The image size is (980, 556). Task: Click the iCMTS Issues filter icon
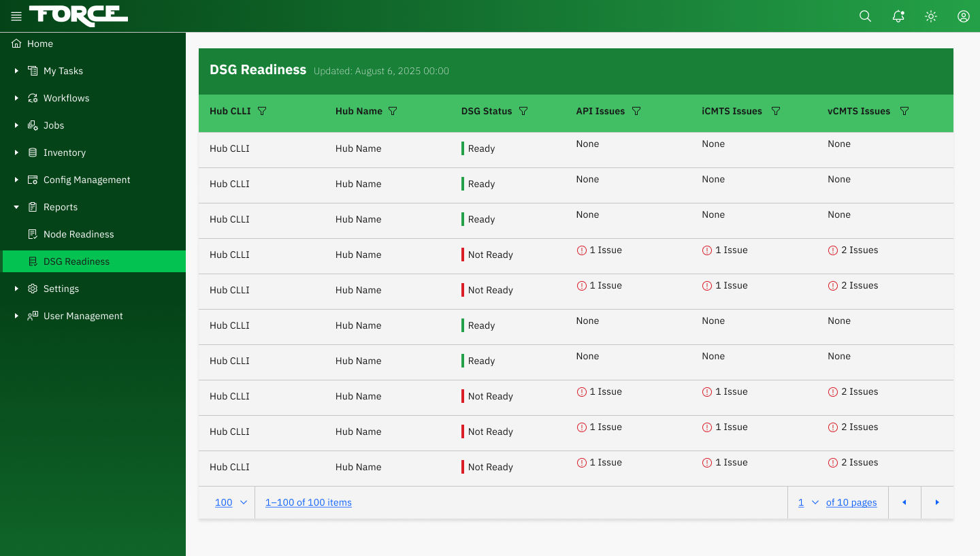click(776, 110)
